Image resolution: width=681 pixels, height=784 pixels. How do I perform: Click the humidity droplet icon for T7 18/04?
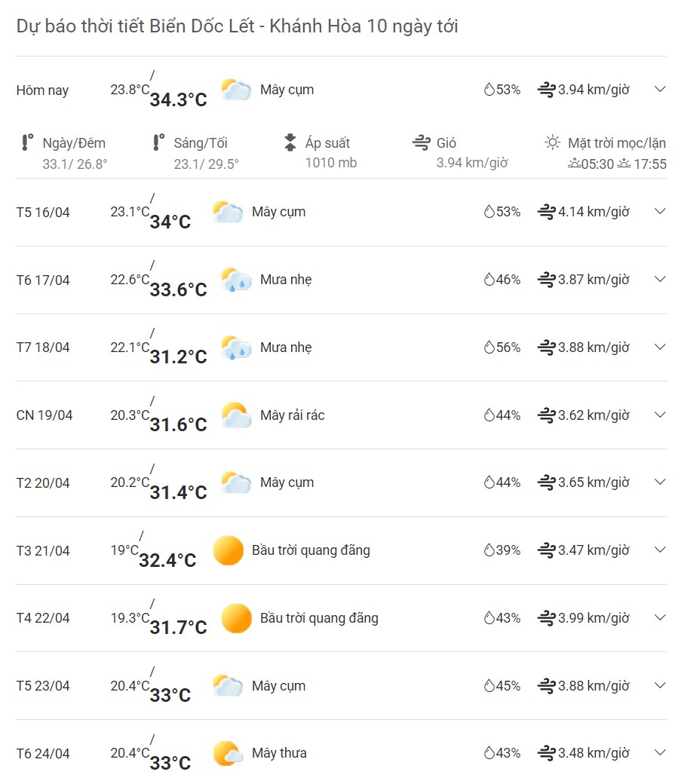click(489, 348)
